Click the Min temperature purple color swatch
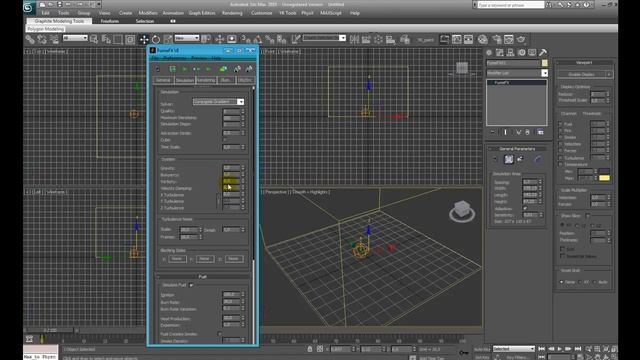Viewport: 640px width, 360px height. pos(604,171)
